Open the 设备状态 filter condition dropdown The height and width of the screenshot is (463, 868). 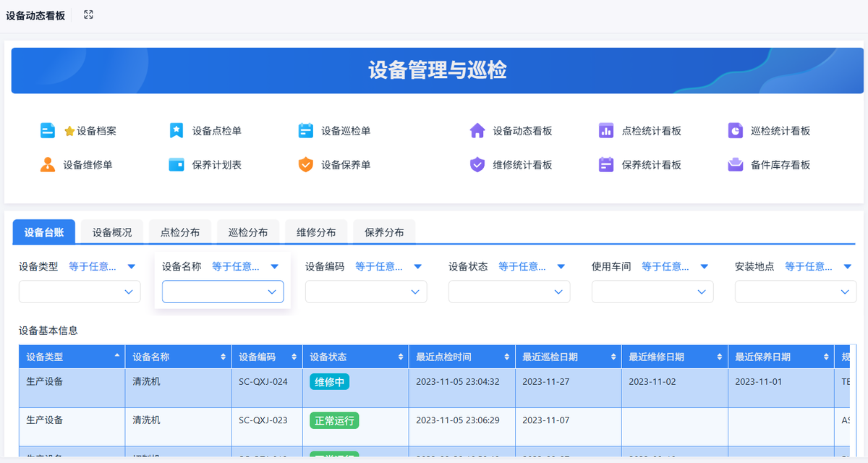(530, 267)
